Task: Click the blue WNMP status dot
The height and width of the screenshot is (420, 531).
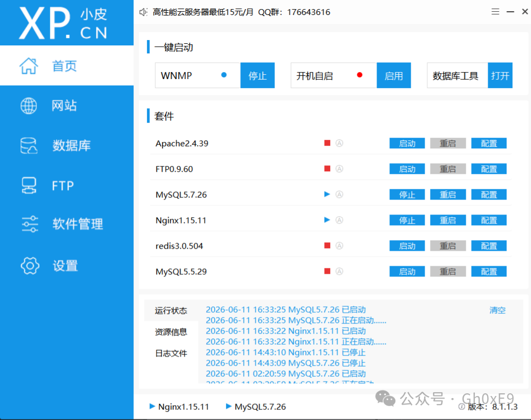Action: pyautogui.click(x=224, y=75)
